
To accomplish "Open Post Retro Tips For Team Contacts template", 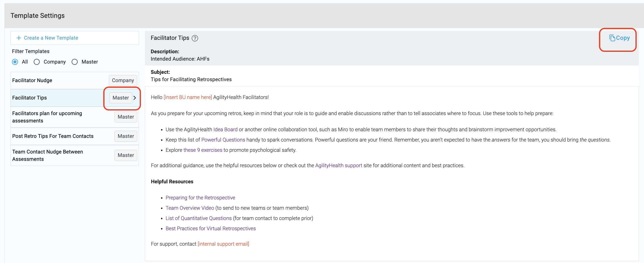I will point(74,136).
